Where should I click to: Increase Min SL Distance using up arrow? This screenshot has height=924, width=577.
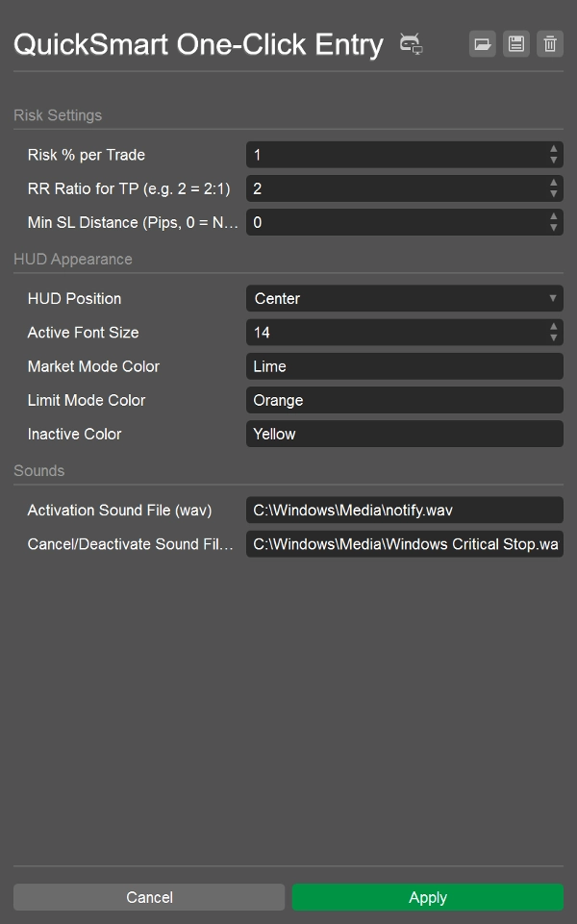point(554,217)
